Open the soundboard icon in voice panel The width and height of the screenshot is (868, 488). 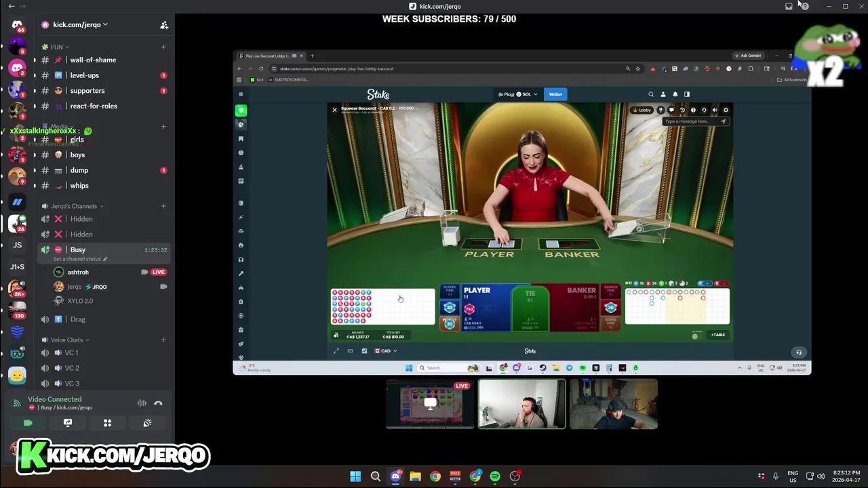tap(147, 423)
